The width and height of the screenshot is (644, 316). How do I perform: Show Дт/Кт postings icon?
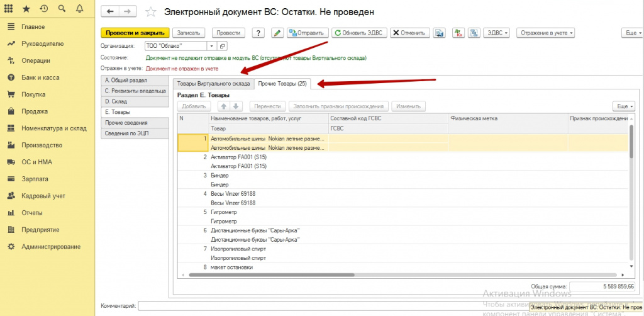[x=458, y=33]
